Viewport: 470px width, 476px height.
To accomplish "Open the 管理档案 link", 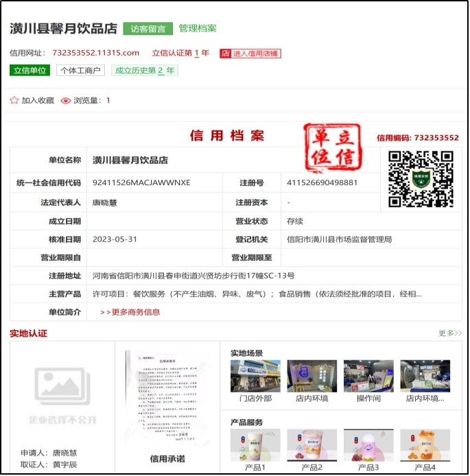I will click(198, 29).
